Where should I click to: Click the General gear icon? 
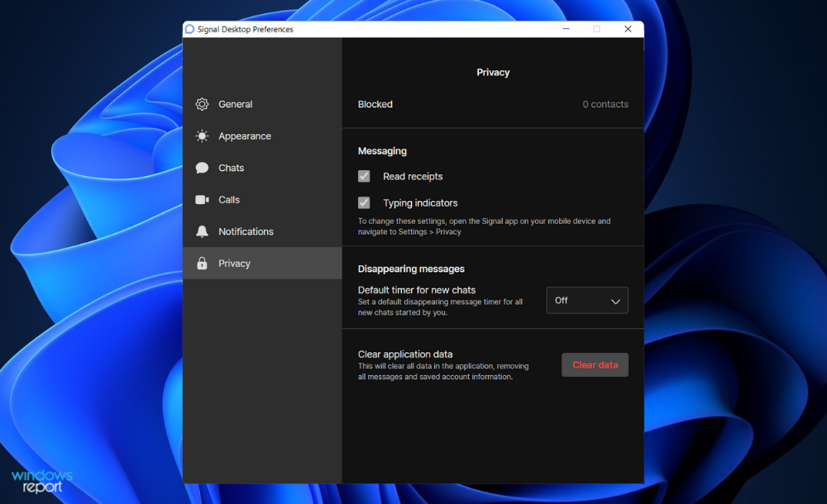pos(202,104)
